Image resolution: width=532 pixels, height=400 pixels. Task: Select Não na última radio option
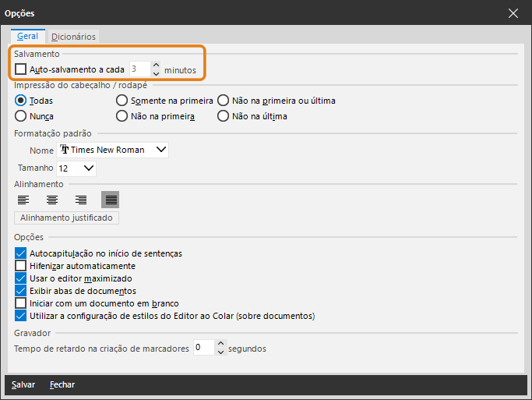(223, 116)
